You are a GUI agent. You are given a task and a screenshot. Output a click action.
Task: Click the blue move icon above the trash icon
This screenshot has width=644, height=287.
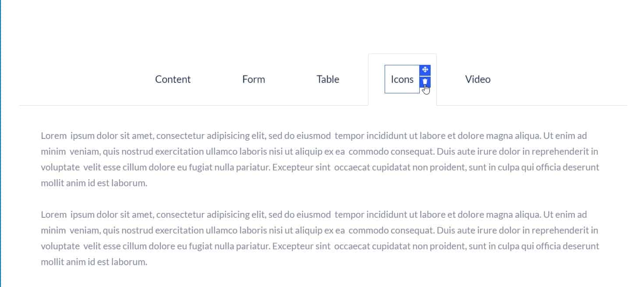coord(425,70)
